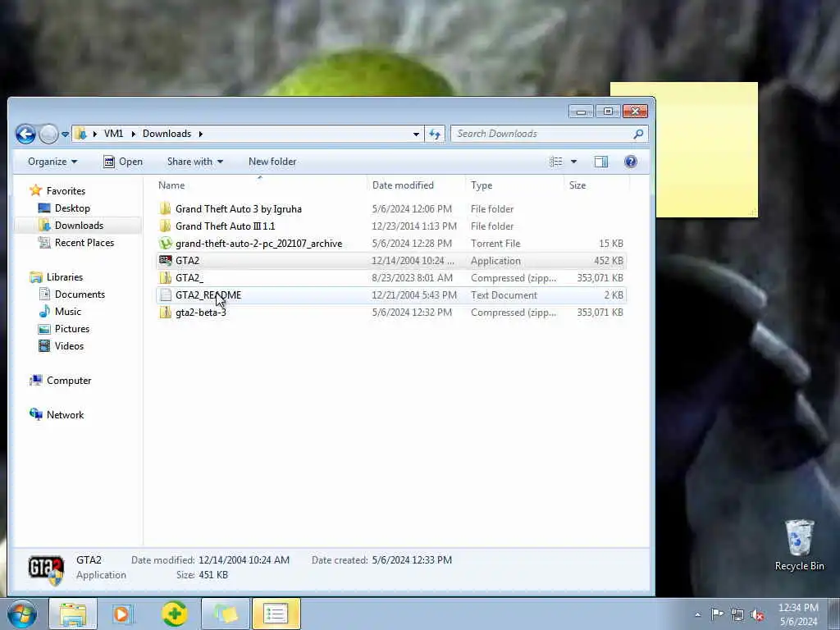Refresh the Downloads folder view
Image resolution: width=840 pixels, height=630 pixels.
(x=435, y=135)
